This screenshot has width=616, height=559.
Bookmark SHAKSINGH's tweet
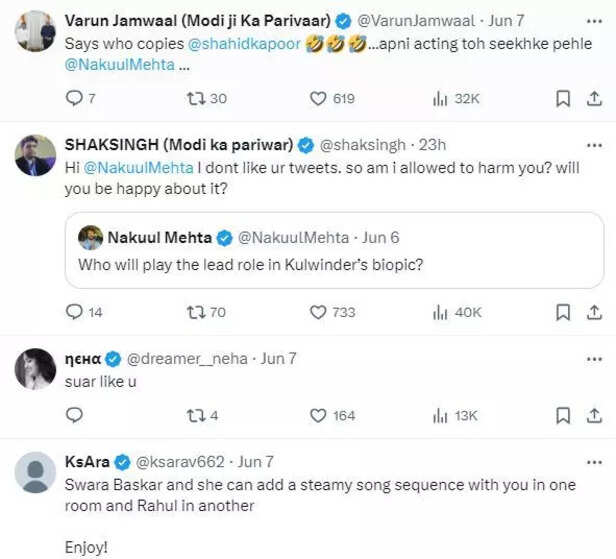(563, 312)
